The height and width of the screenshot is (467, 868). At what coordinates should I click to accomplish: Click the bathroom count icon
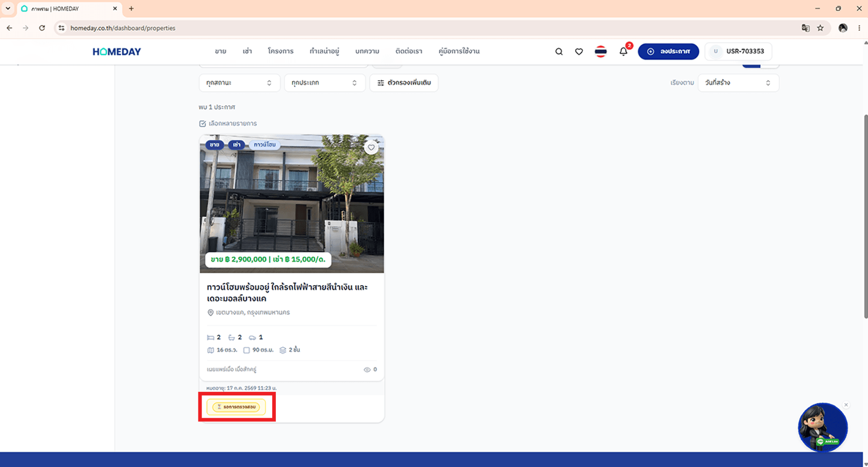pos(231,338)
